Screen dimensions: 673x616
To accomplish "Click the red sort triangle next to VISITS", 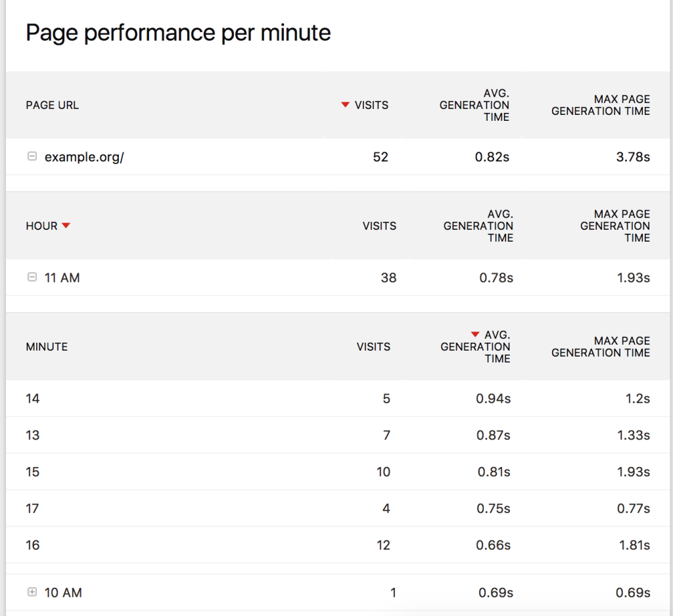I will click(x=344, y=104).
